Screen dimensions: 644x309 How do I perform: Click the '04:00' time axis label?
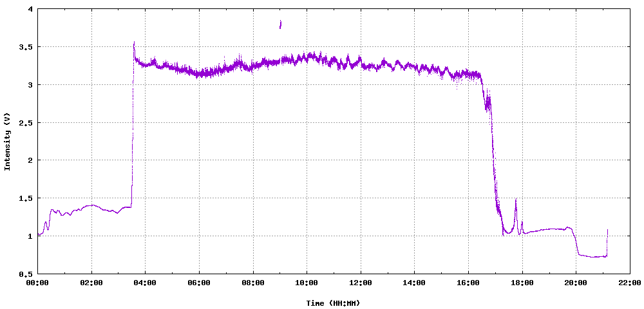tap(145, 283)
